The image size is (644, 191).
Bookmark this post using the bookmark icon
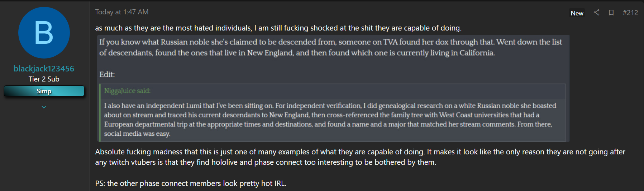click(x=611, y=13)
